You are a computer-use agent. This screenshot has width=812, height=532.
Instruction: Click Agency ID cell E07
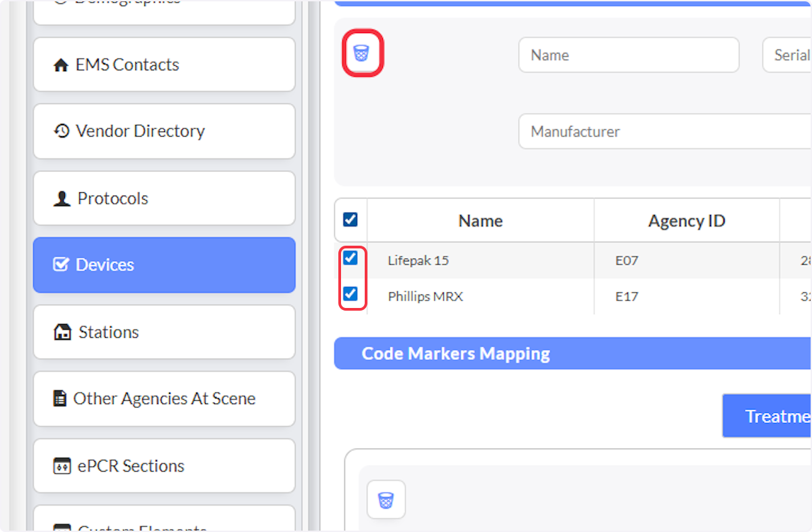pyautogui.click(x=627, y=261)
